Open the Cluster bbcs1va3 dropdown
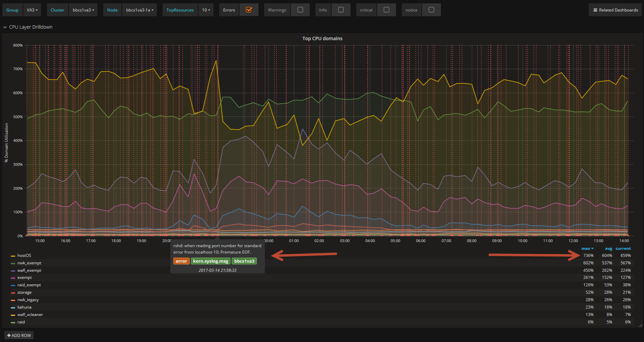Screen dimensions: 644x342 point(83,10)
